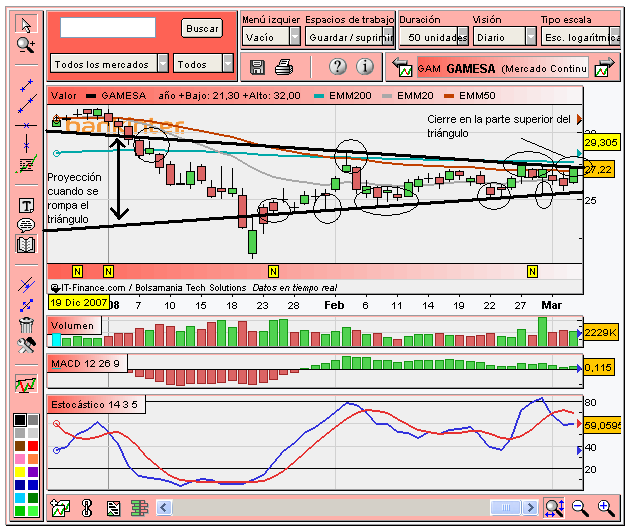Pick the regression channel drawing tool
This screenshot has height=530, width=628.
26,164
